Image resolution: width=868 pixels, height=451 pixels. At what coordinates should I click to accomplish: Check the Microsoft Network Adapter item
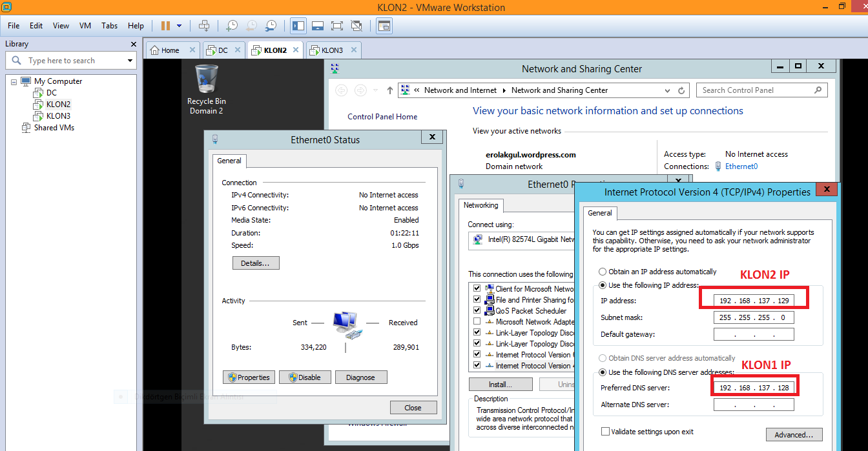pos(477,322)
